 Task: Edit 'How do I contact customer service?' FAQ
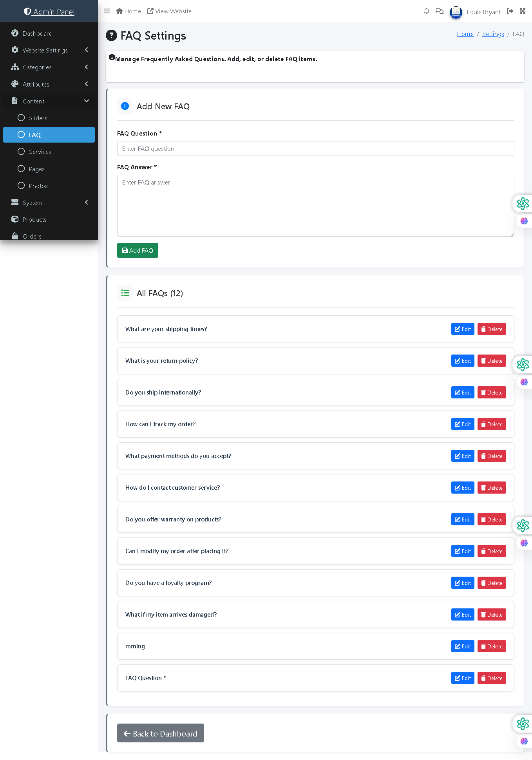(x=463, y=488)
